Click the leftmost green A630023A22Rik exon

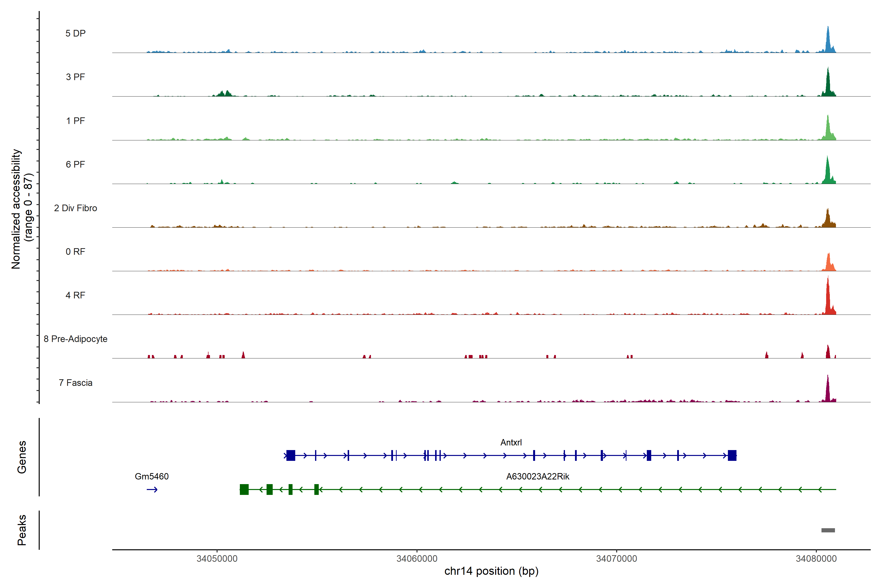click(x=244, y=489)
